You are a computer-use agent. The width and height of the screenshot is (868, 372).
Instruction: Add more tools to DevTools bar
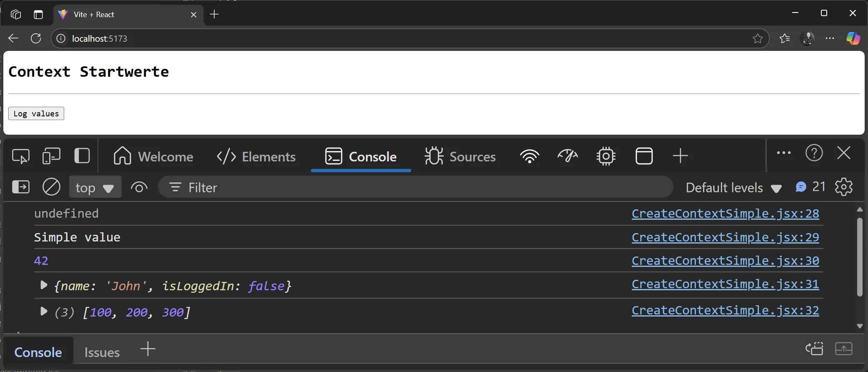[x=680, y=156]
